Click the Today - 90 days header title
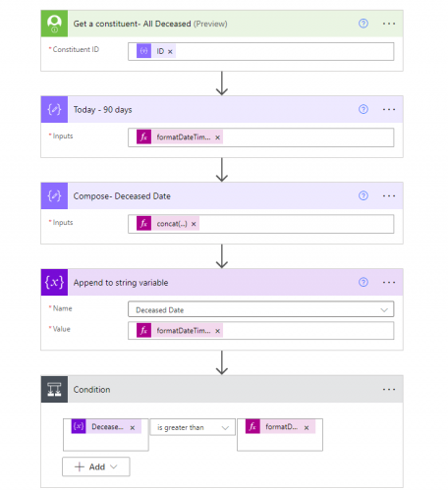This screenshot has width=448, height=491. 102,110
